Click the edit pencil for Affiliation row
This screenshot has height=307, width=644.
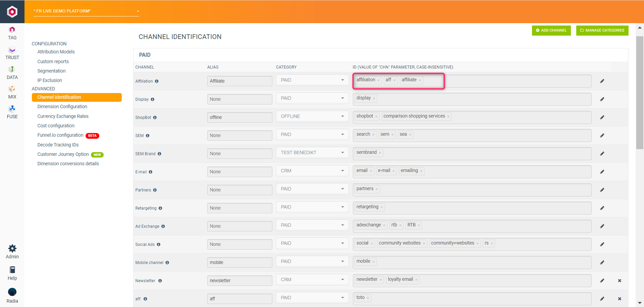point(602,81)
